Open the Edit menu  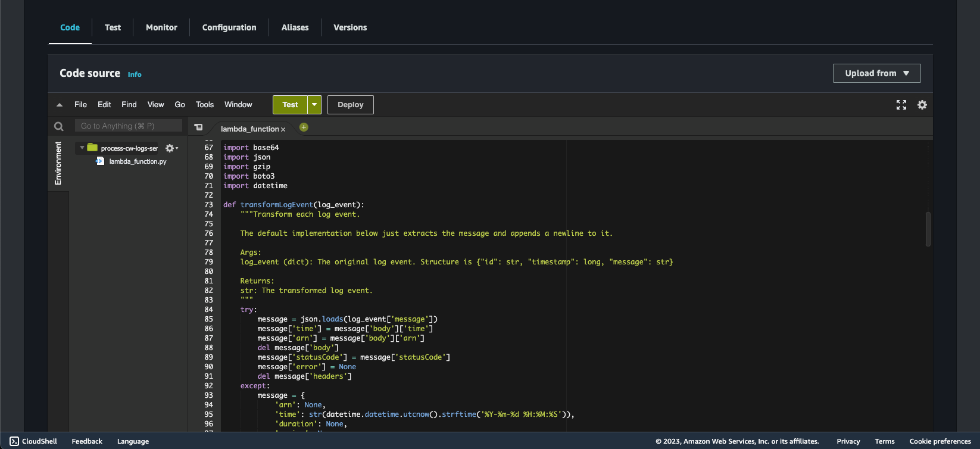coord(104,105)
